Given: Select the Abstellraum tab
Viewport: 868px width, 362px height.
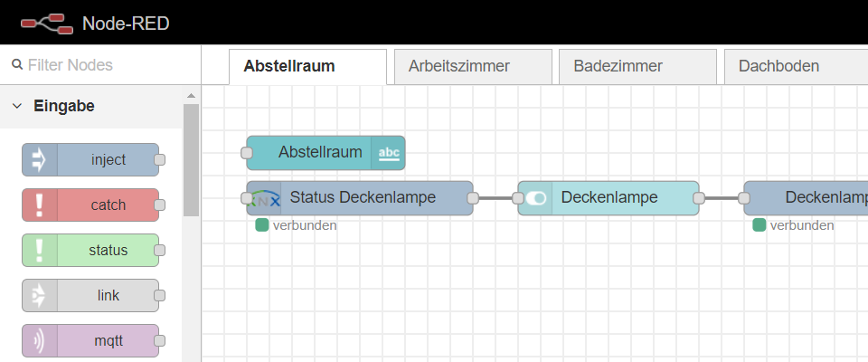Looking at the screenshot, I should 289,66.
